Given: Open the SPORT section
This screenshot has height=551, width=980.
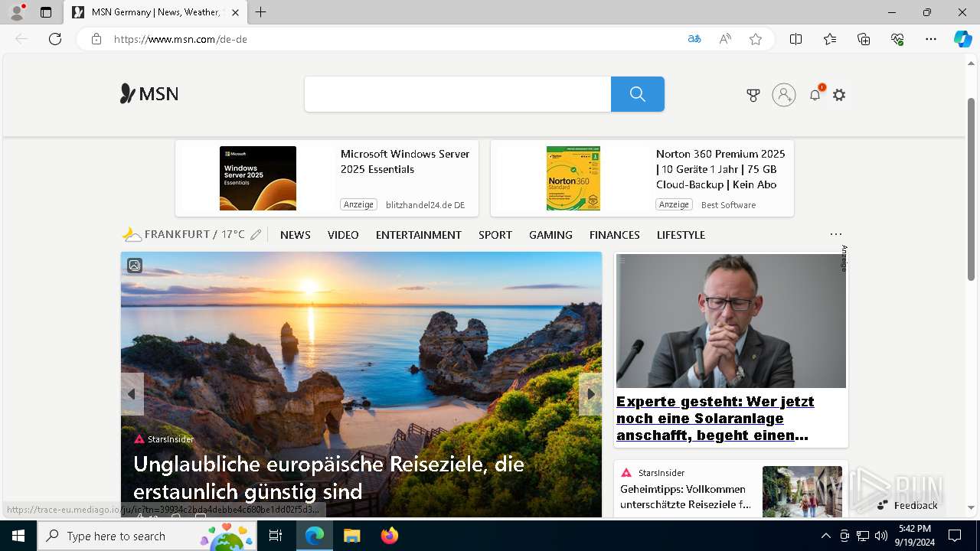Looking at the screenshot, I should click(495, 235).
